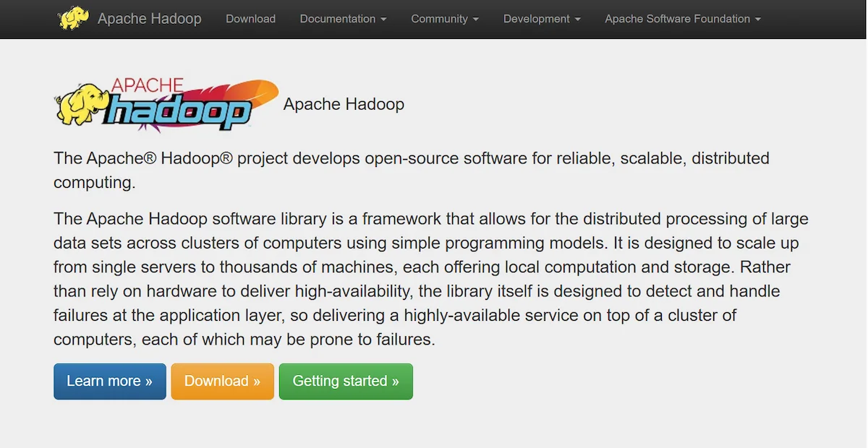The image size is (868, 448).
Task: Select the Community menu label
Action: point(438,19)
